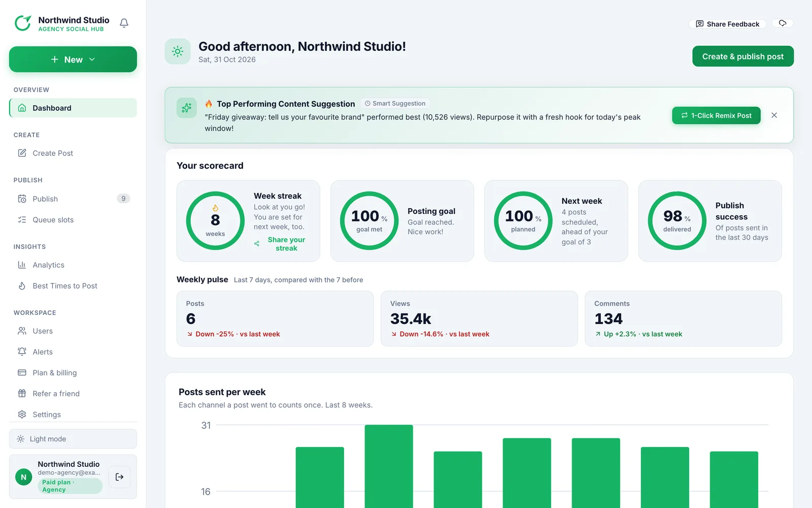The height and width of the screenshot is (508, 812).
Task: Click the Users sidebar icon
Action: 22,331
